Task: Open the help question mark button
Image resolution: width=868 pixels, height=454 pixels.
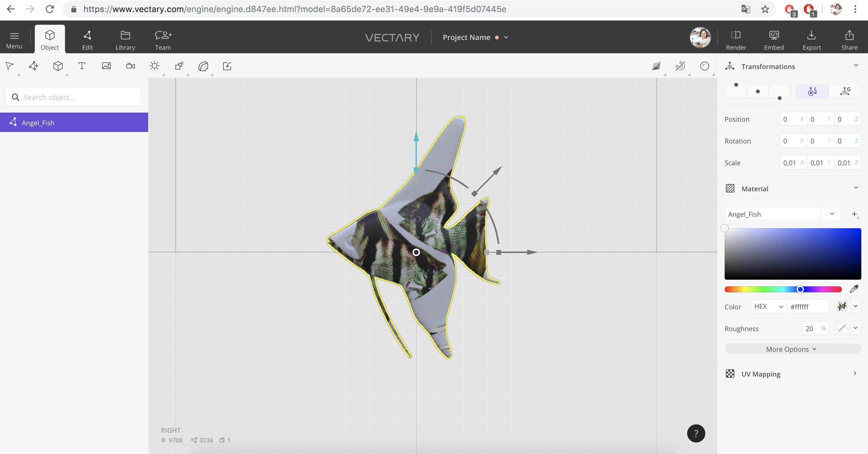Action: coord(696,433)
